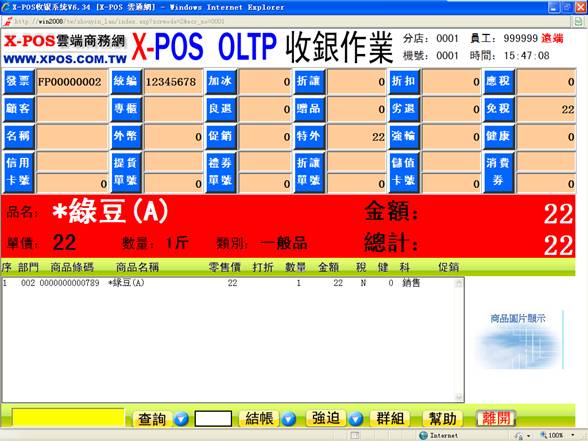This screenshot has width=588, height=441.
Task: Click the red 離開 exit button
Action: [x=495, y=418]
